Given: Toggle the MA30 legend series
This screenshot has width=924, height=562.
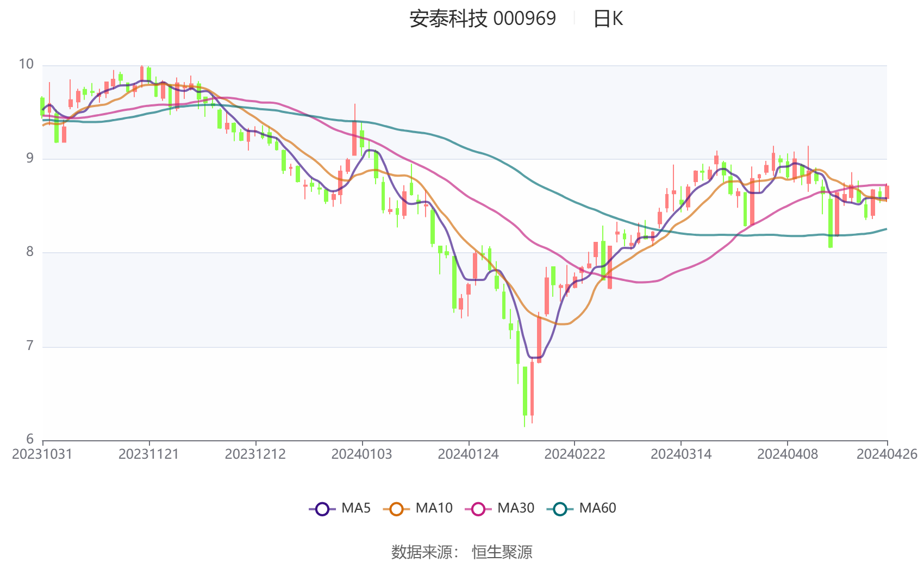Looking at the screenshot, I should pyautogui.click(x=500, y=509).
